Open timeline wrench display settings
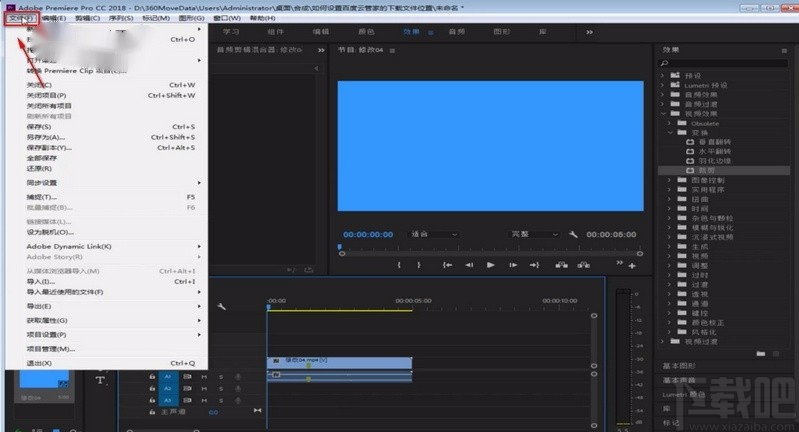The image size is (799, 432). coord(221,306)
